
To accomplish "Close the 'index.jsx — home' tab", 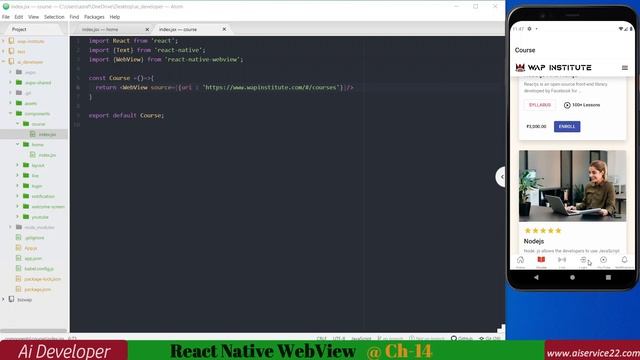I will [x=147, y=29].
